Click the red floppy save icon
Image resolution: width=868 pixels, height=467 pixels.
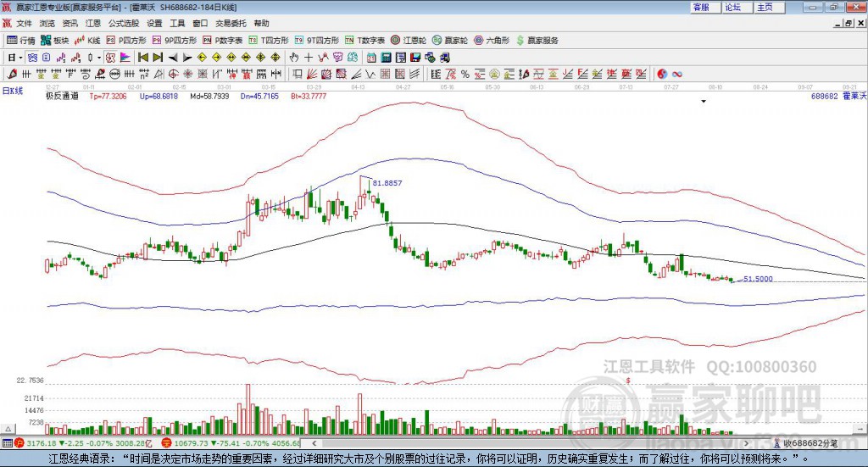point(415,58)
